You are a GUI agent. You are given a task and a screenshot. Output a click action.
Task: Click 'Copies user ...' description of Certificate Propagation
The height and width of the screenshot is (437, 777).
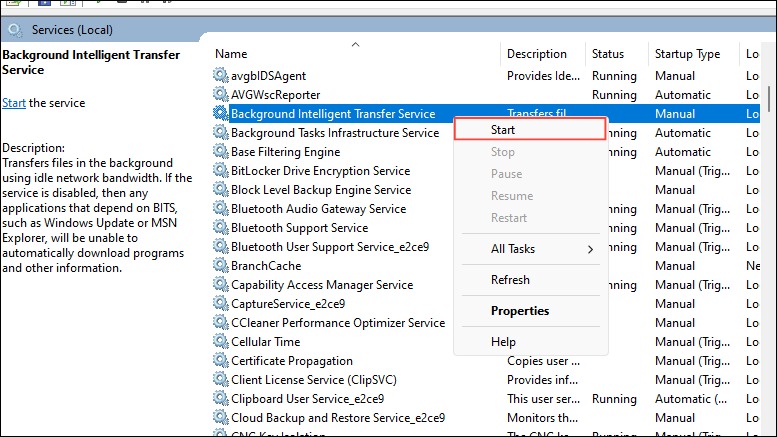543,361
